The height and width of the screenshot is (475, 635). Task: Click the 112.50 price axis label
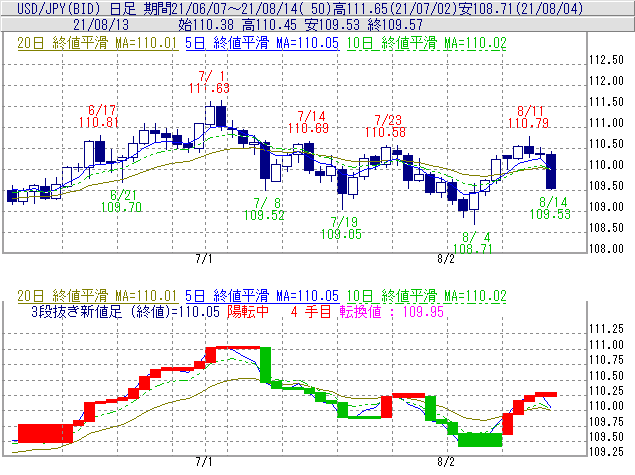coord(606,60)
